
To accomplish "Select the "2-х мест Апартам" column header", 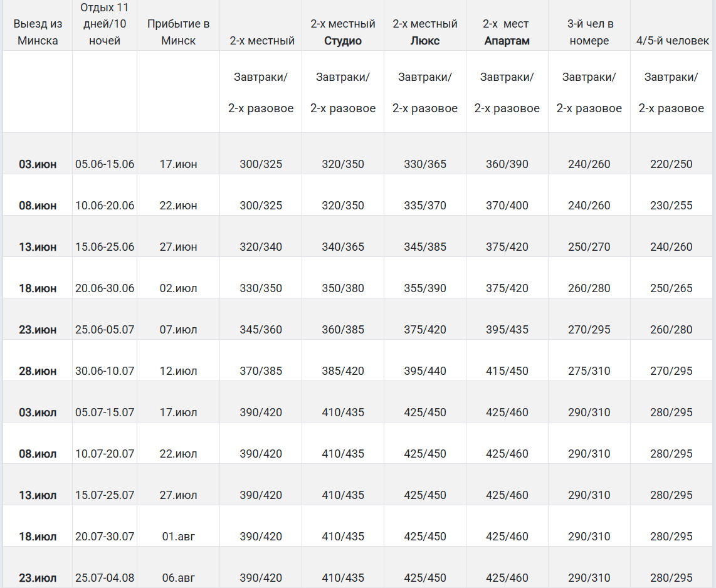I will pyautogui.click(x=507, y=32).
